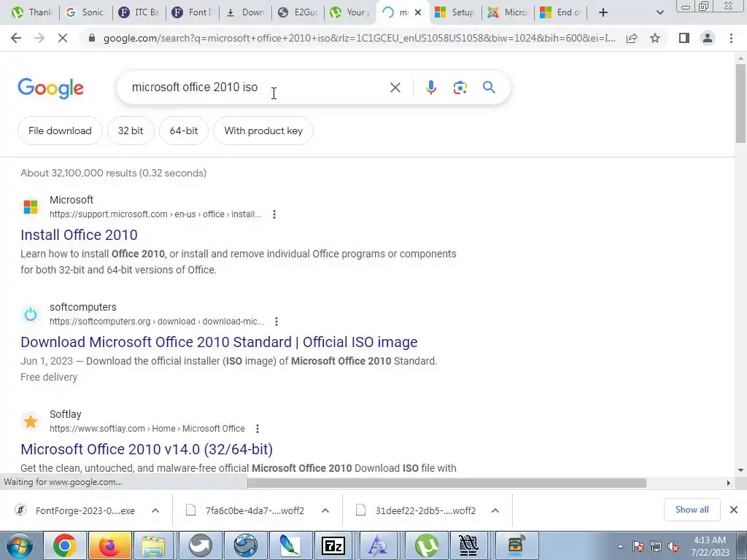Expand FontForge download options arrow

(x=155, y=510)
